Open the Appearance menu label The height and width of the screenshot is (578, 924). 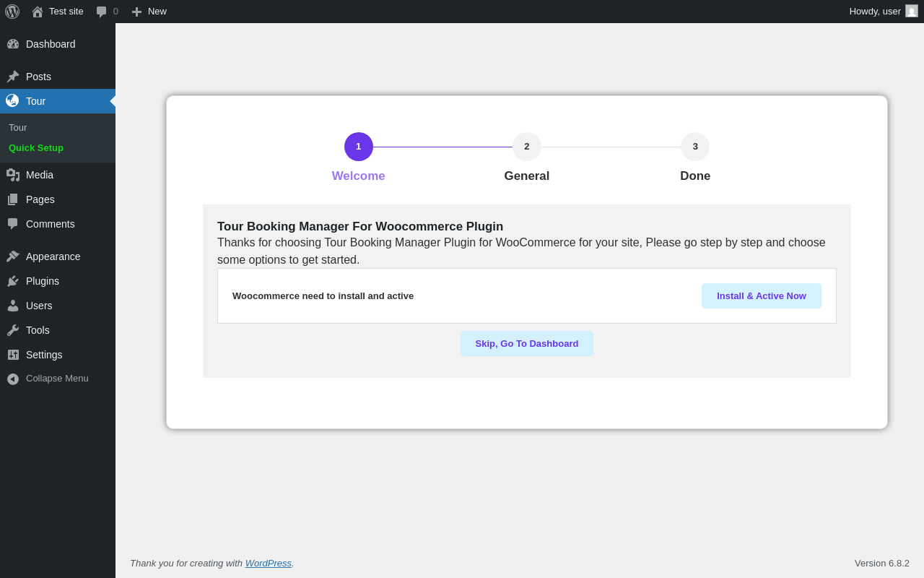tap(53, 256)
